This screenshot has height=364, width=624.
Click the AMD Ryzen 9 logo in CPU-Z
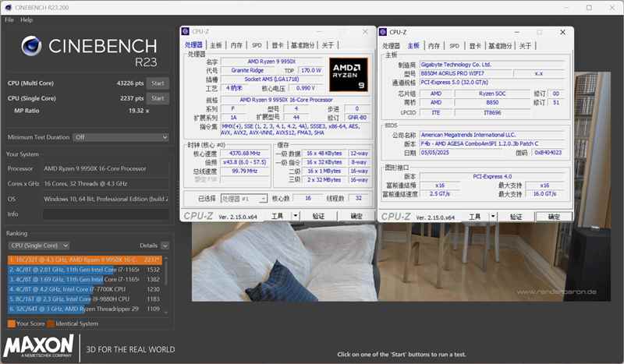[x=349, y=74]
